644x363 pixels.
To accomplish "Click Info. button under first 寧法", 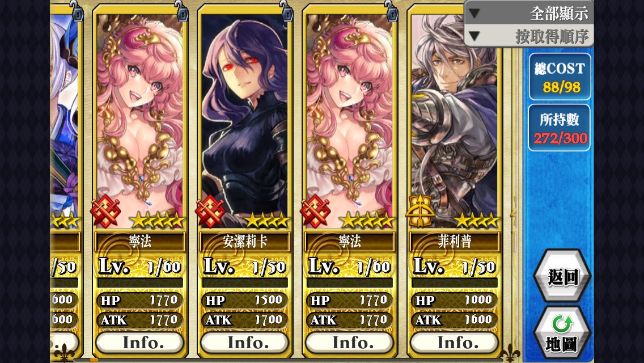I will coord(140,343).
